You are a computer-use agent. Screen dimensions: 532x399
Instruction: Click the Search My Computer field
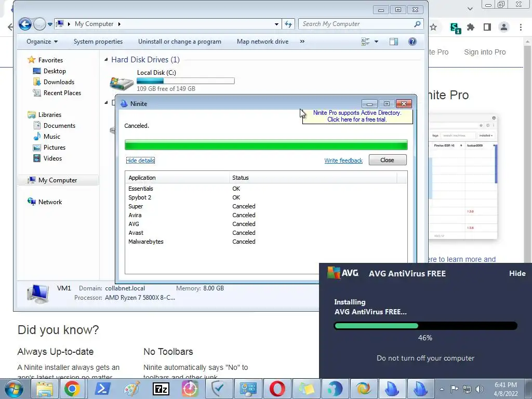tap(361, 24)
